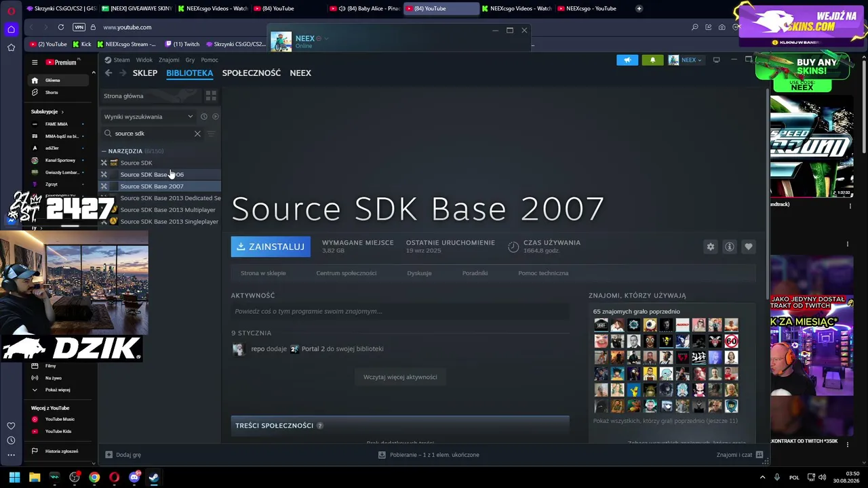Add Source SDK Base 2007 to favorites
This screenshot has height=488, width=868.
[x=749, y=247]
